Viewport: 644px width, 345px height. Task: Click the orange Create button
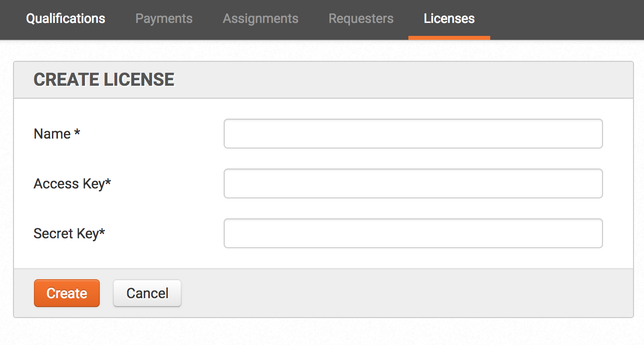pos(67,293)
